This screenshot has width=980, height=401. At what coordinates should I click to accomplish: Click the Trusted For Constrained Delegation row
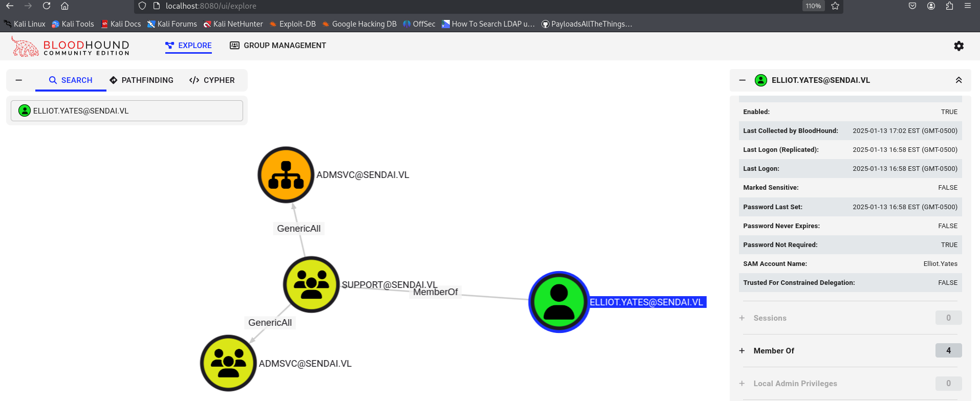pos(850,283)
